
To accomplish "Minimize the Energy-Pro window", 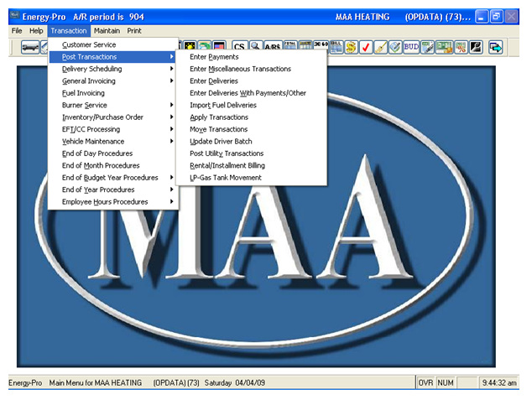I will 482,17.
